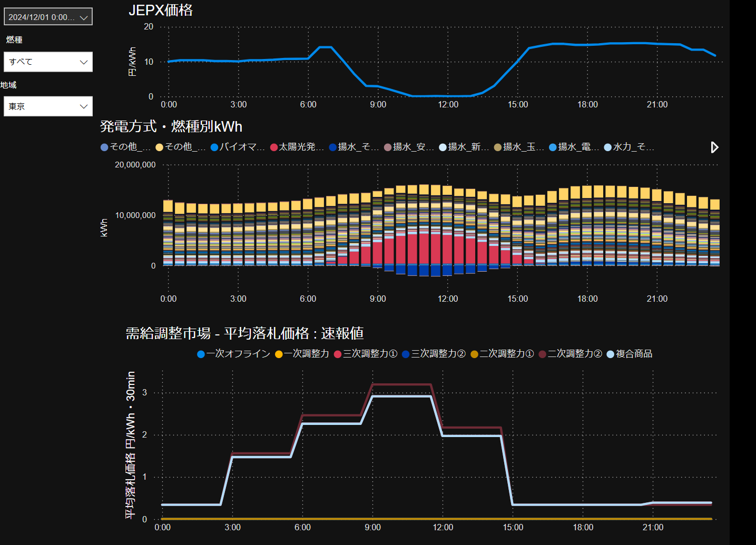Open the date slicer dropdown showing 2024/12/01
This screenshot has height=545, width=756.
pyautogui.click(x=48, y=17)
